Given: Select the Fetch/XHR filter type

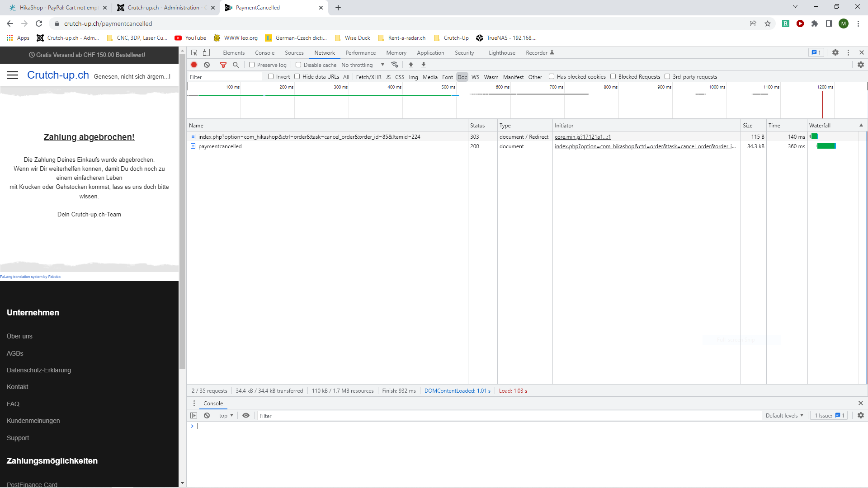Looking at the screenshot, I should (x=368, y=77).
